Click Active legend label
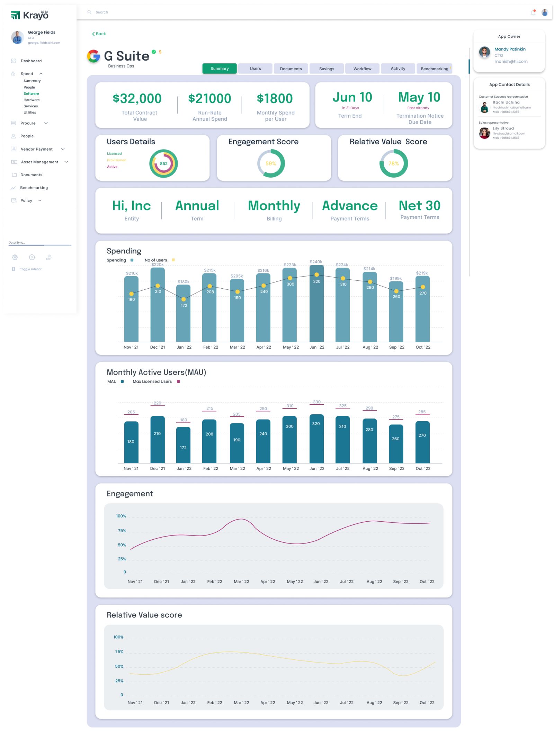 click(112, 166)
